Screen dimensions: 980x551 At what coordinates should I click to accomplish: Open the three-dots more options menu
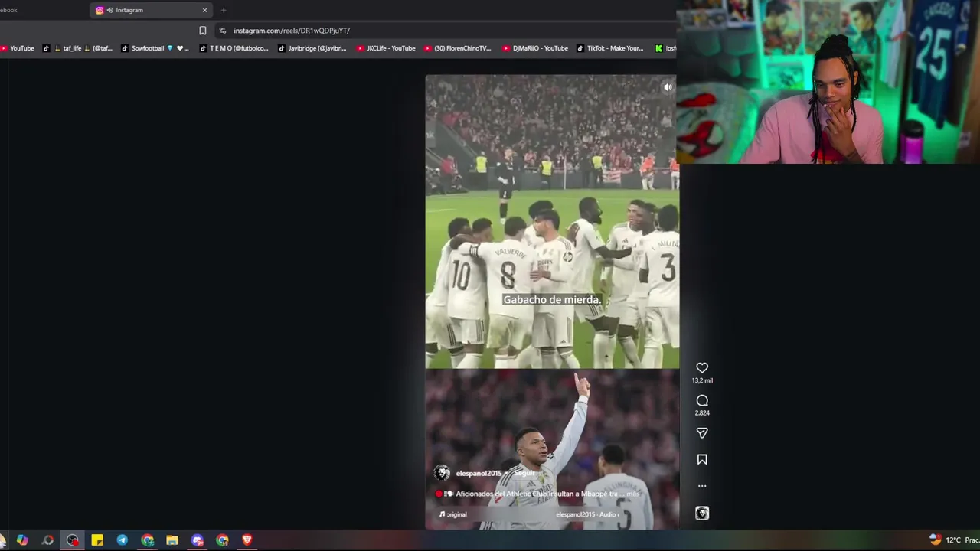tap(702, 486)
